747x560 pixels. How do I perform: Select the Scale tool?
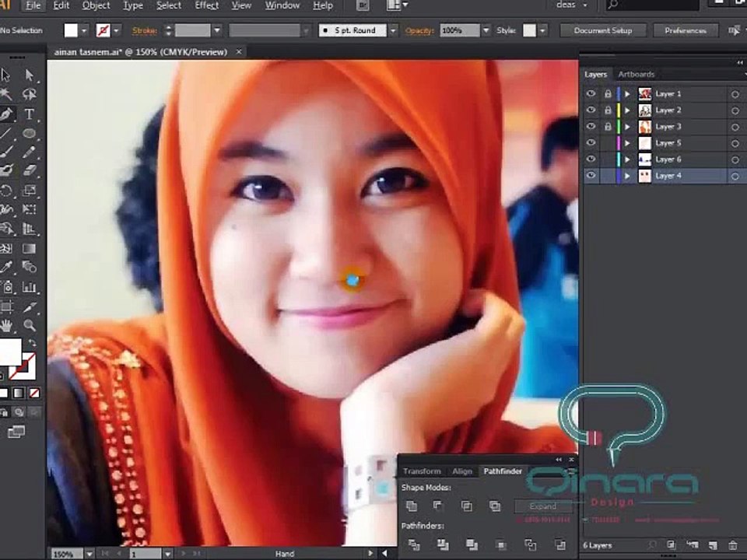click(29, 191)
